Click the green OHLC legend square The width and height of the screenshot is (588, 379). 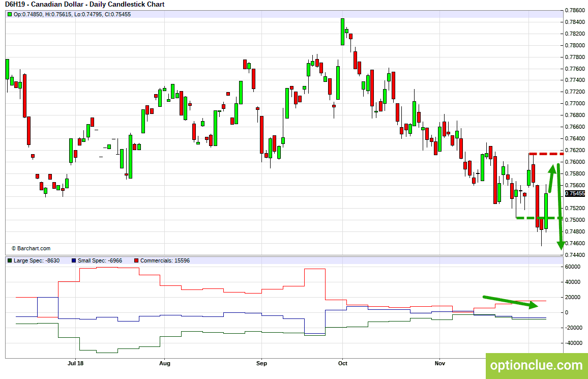pos(10,15)
